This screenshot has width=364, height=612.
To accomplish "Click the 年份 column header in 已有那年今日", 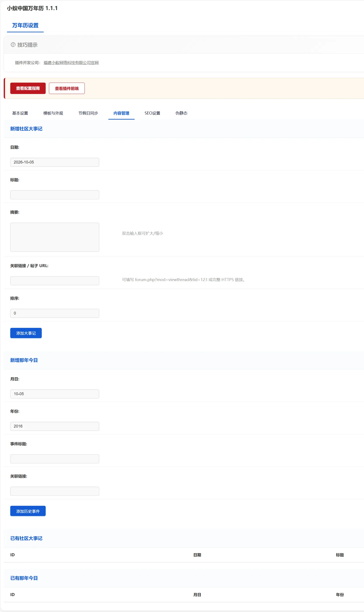I will (x=340, y=595).
